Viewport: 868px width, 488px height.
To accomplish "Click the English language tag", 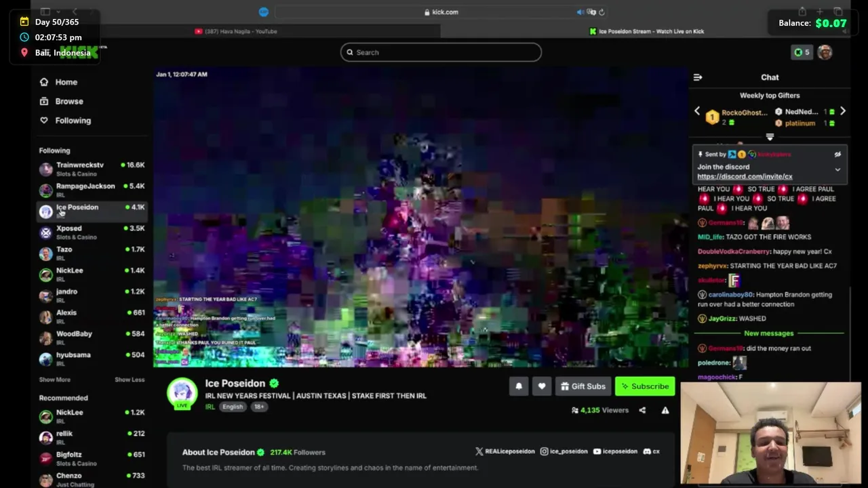I will (233, 407).
